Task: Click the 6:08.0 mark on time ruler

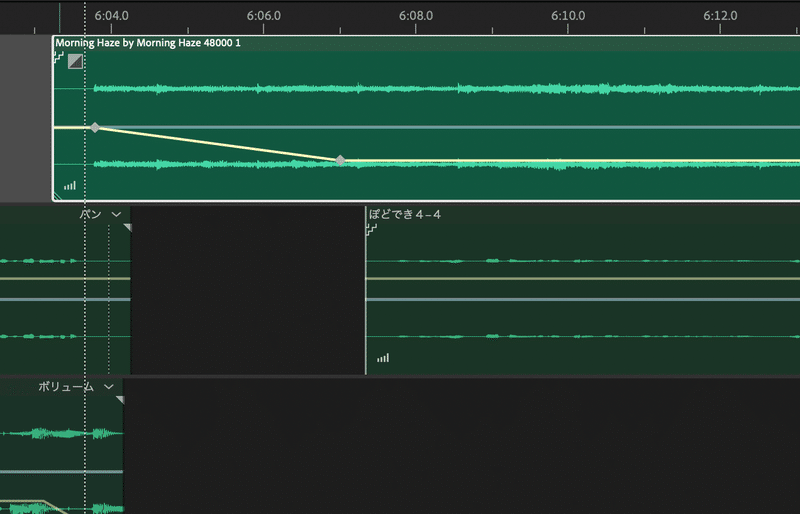Action: pyautogui.click(x=416, y=16)
